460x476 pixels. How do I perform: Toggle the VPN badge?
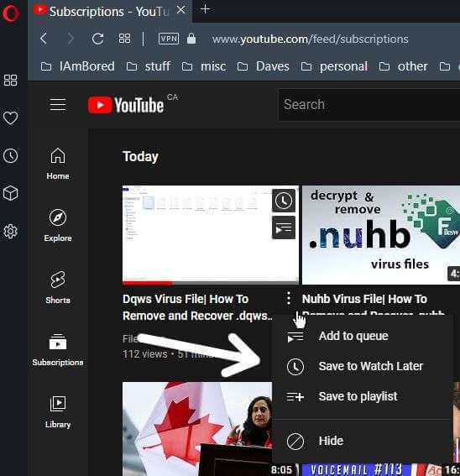pos(169,39)
